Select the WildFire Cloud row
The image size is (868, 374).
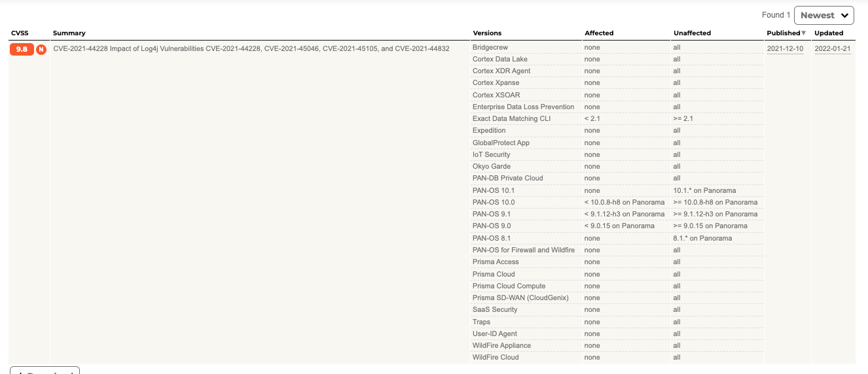(x=496, y=357)
